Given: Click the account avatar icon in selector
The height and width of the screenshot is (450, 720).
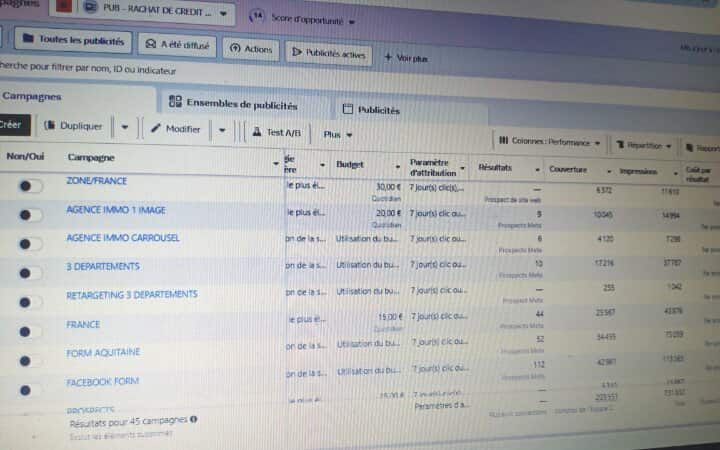Looking at the screenshot, I should [92, 6].
